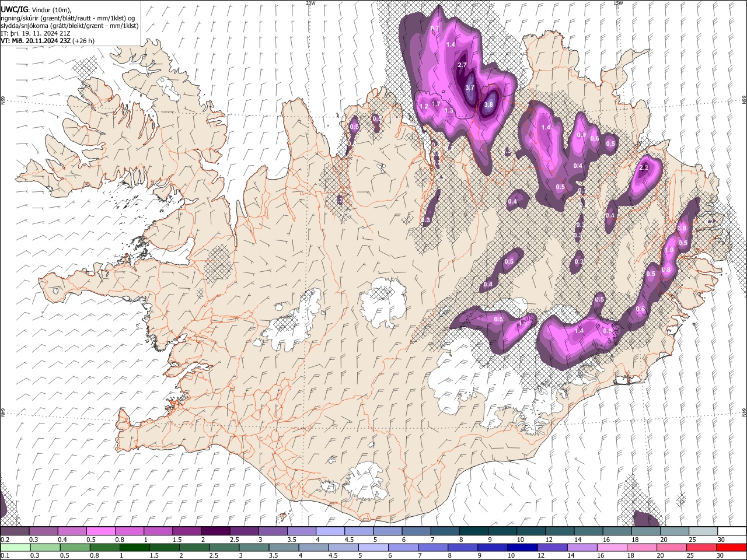Click the 2.7 snowfall value label

click(x=462, y=65)
